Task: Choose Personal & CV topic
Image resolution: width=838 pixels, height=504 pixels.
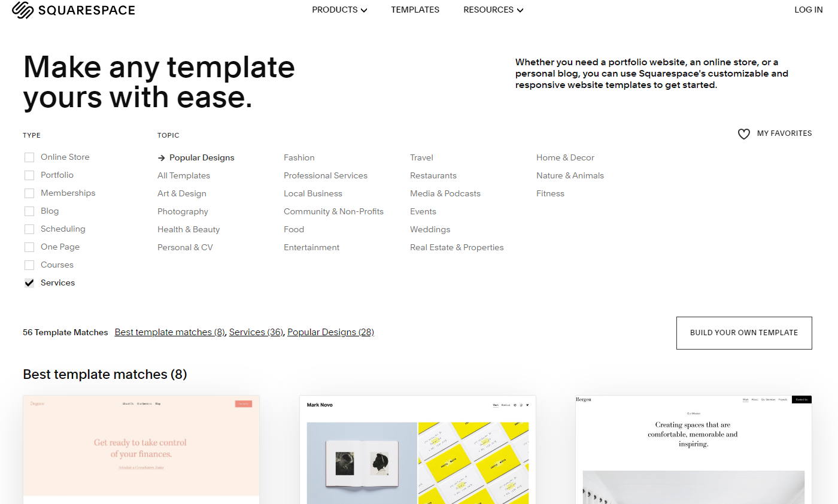Action: (x=185, y=247)
